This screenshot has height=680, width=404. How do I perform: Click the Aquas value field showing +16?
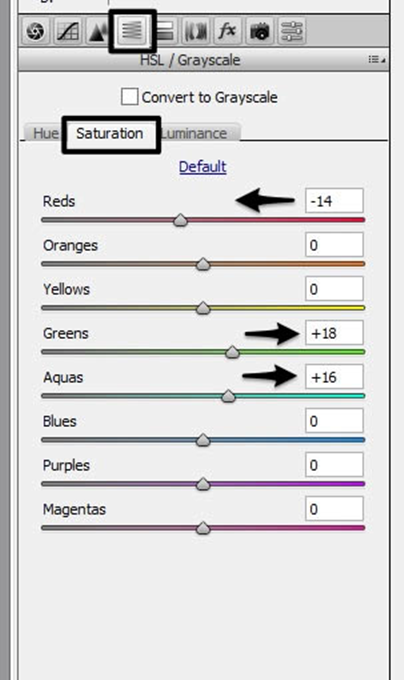[x=334, y=377]
